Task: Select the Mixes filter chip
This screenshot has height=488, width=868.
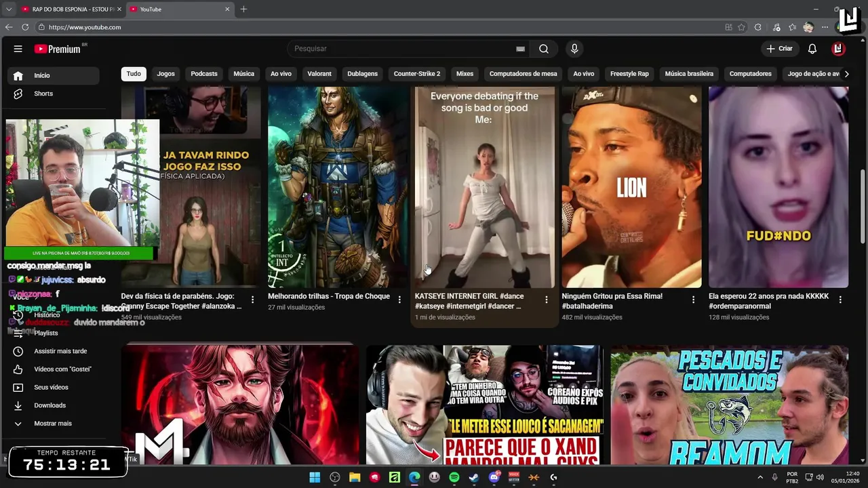Action: [465, 73]
